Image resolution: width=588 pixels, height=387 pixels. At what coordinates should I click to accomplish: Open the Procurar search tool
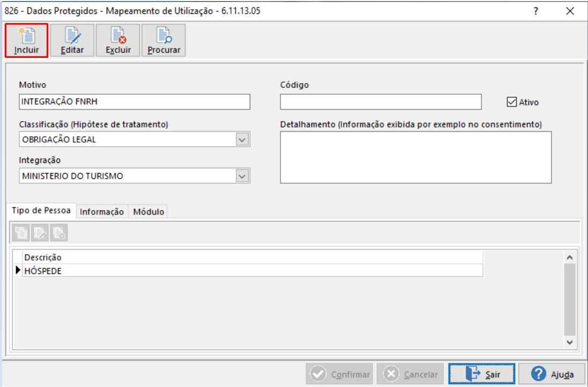(x=163, y=41)
